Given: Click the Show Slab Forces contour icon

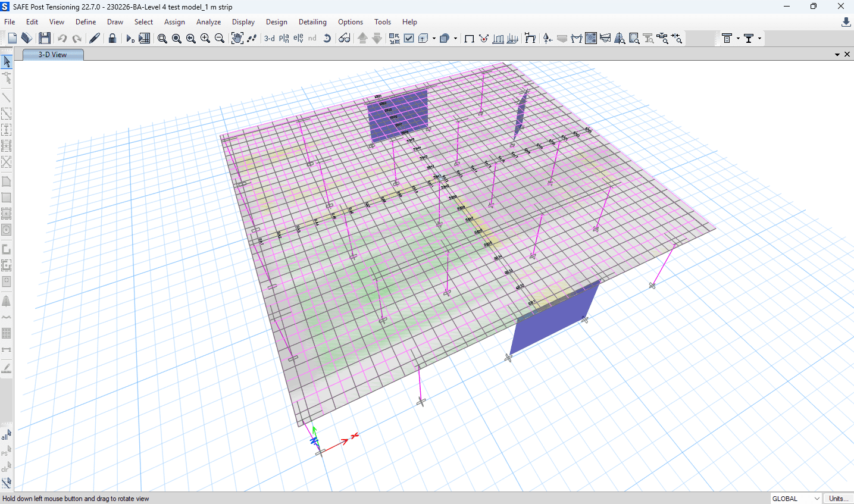Looking at the screenshot, I should (590, 38).
